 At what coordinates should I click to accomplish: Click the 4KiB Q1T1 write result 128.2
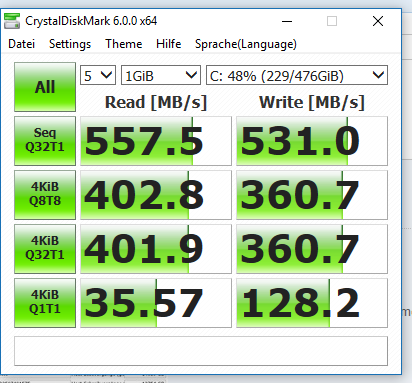click(x=312, y=303)
